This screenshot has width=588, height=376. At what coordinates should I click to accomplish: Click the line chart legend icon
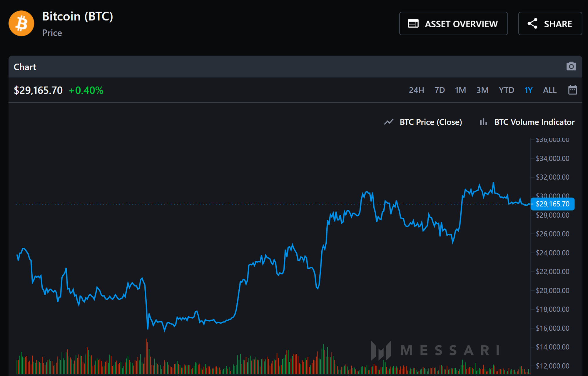[x=389, y=122]
